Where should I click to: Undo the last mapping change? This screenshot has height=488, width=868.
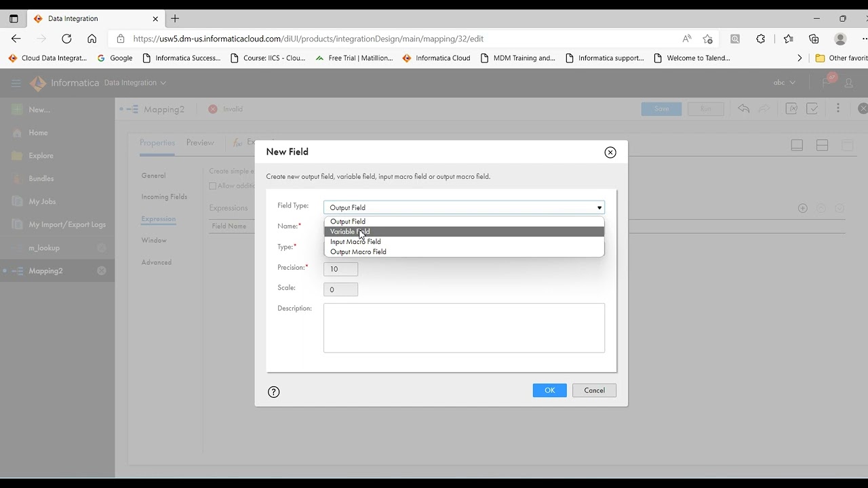[x=744, y=109]
